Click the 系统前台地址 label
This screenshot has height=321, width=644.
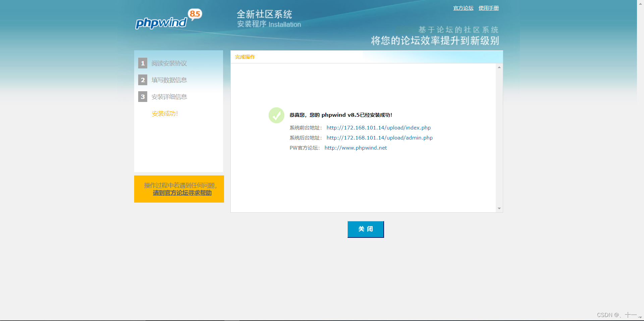[306, 128]
